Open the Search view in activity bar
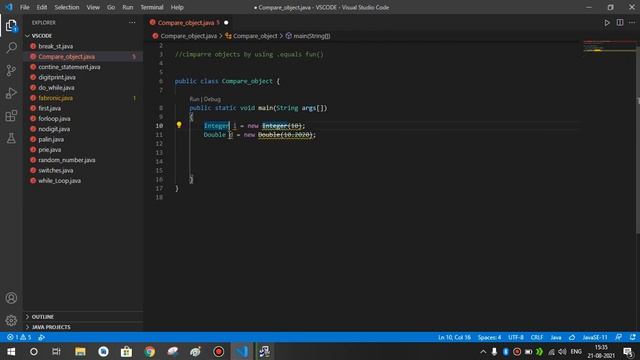 [x=11, y=48]
